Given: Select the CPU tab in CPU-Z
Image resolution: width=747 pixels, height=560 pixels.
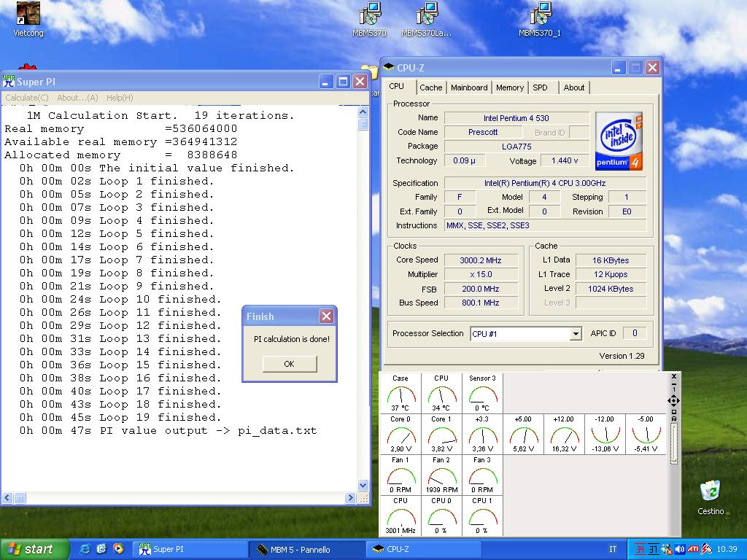Looking at the screenshot, I should [x=397, y=86].
